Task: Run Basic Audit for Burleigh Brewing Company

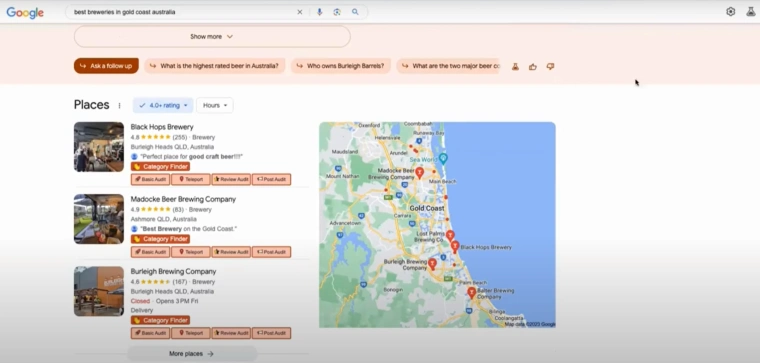Action: [150, 333]
